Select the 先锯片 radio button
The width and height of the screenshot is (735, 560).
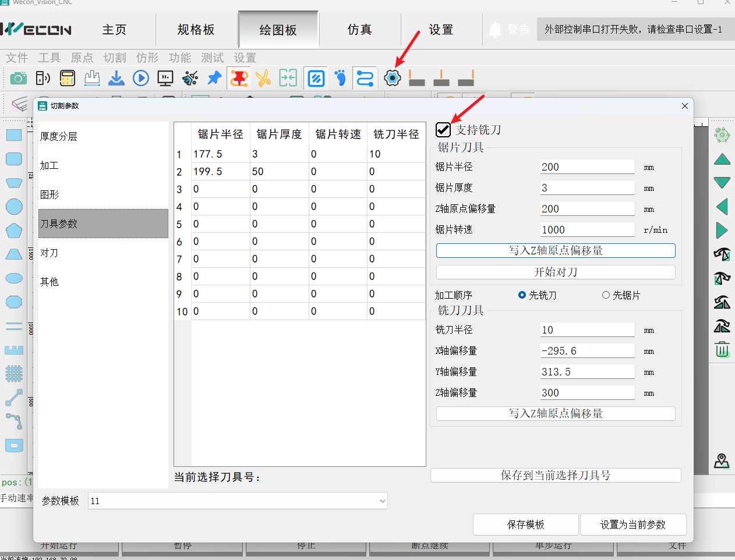[x=606, y=295]
